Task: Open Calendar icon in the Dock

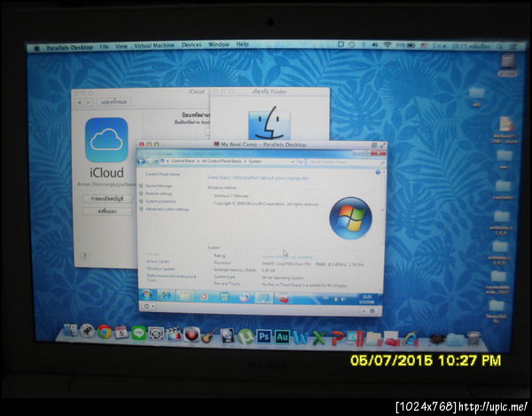Action: (x=121, y=333)
